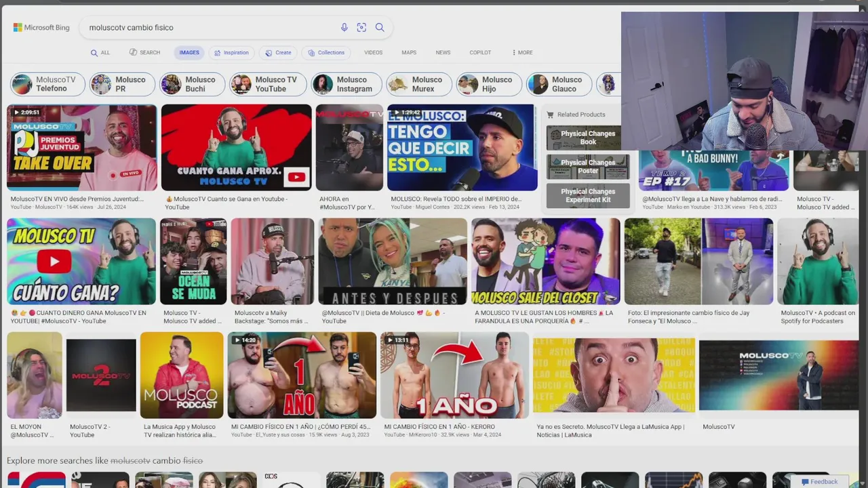
Task: Switch to the ALL tab
Action: (100, 53)
